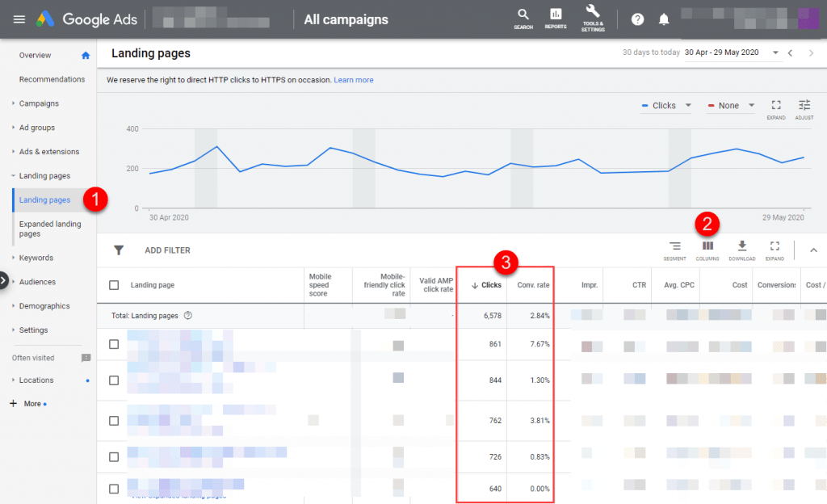This screenshot has width=827, height=504.
Task: Open the hamburger main menu
Action: point(19,19)
